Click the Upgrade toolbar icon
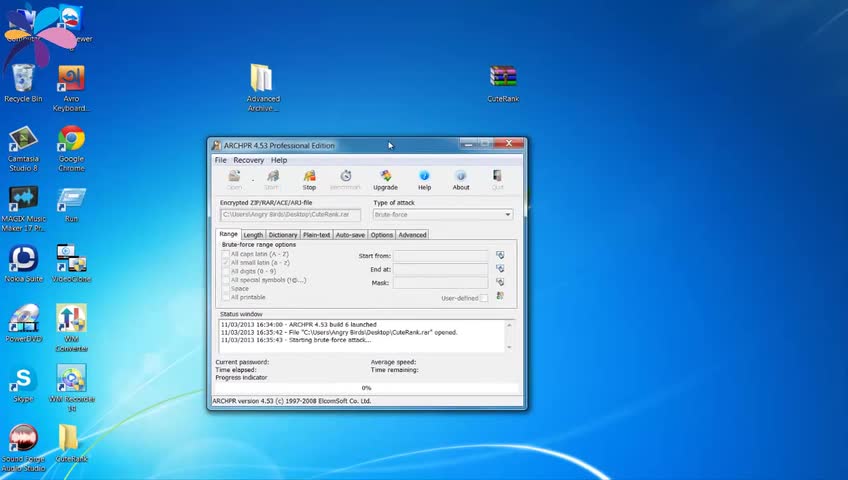The width and height of the screenshot is (848, 480). (385, 176)
